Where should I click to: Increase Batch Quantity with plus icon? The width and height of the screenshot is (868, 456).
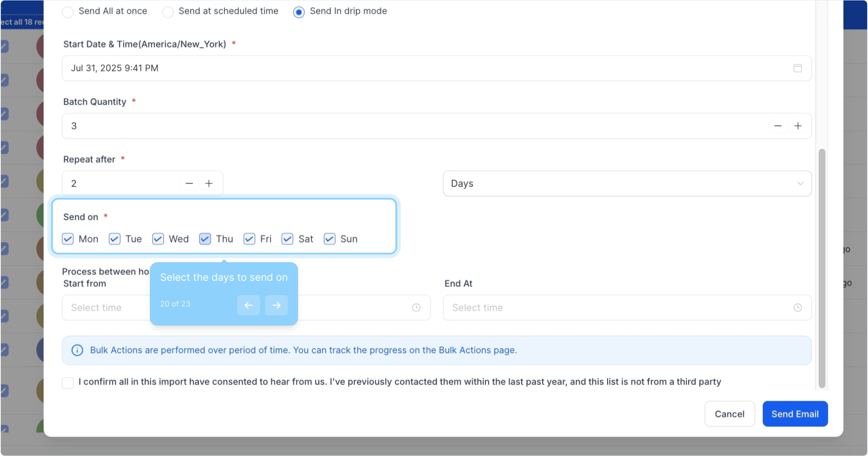tap(797, 126)
